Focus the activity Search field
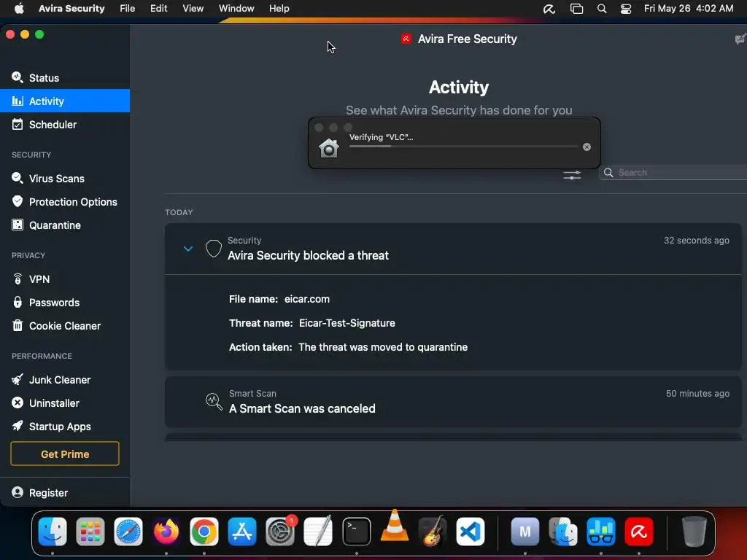 673,172
